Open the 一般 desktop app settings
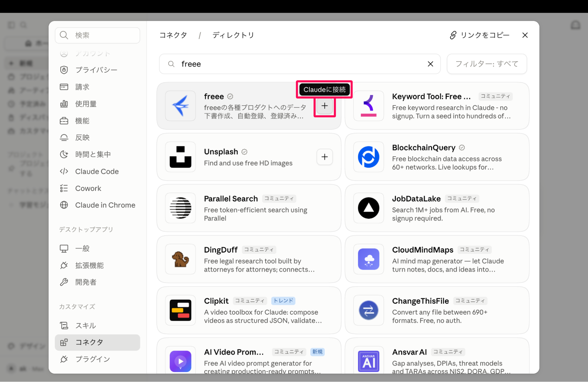Viewport: 588px width, 382px height. coord(97,248)
